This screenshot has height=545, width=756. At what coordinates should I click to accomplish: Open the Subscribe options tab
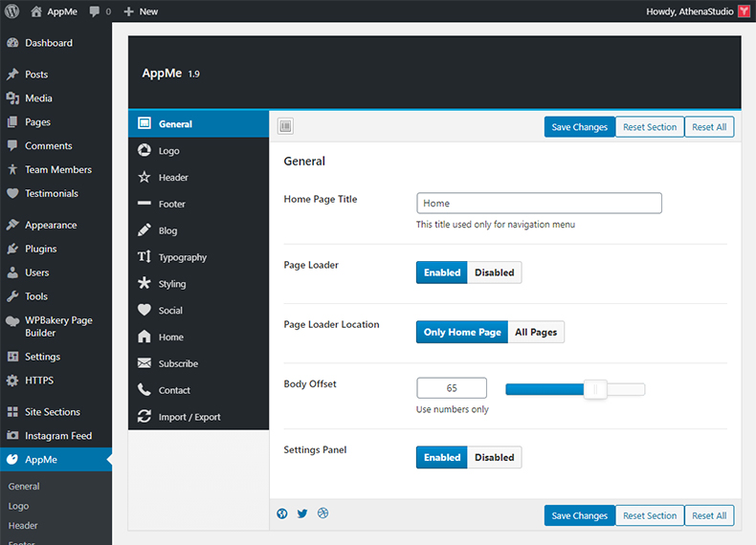(199, 364)
